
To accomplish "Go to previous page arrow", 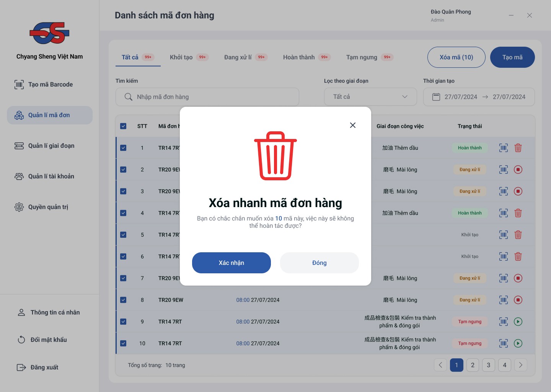I will 440,365.
